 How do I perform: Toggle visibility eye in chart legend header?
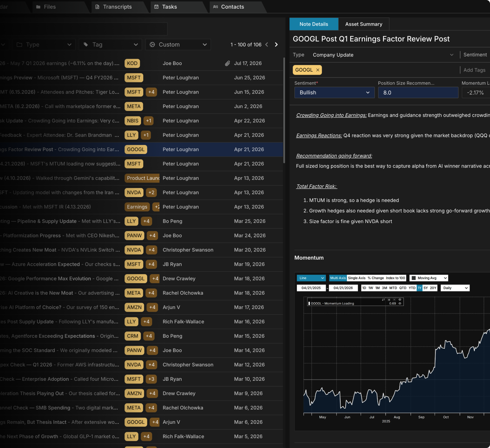click(400, 300)
